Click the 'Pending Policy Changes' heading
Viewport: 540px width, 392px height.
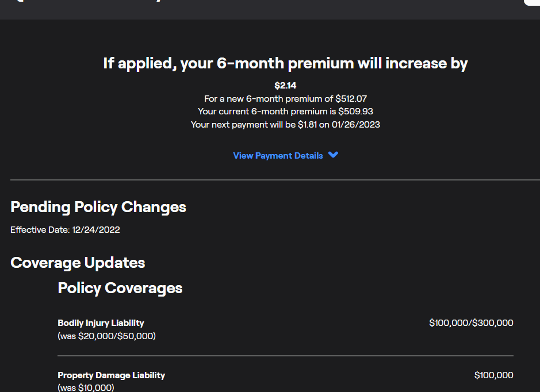(x=98, y=207)
